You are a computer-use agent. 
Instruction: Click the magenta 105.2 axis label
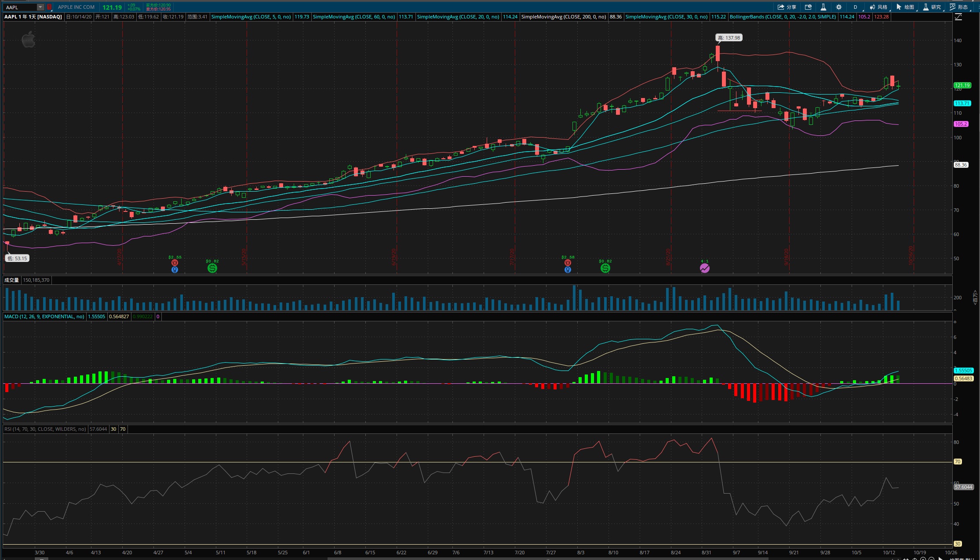click(961, 124)
